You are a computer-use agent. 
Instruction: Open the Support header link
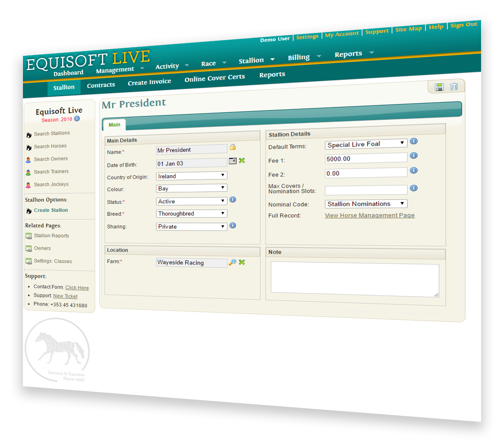pyautogui.click(x=377, y=32)
